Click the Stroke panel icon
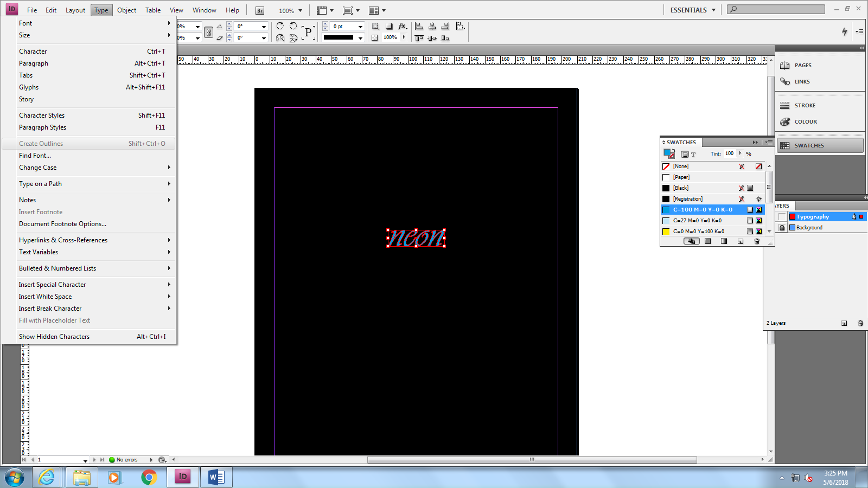This screenshot has height=488, width=868. (785, 105)
